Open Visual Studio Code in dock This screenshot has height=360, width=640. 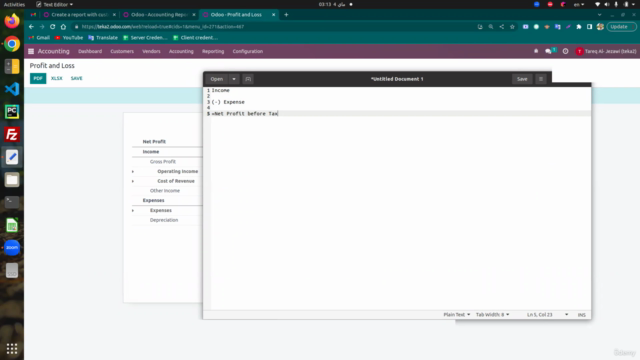tap(12, 89)
